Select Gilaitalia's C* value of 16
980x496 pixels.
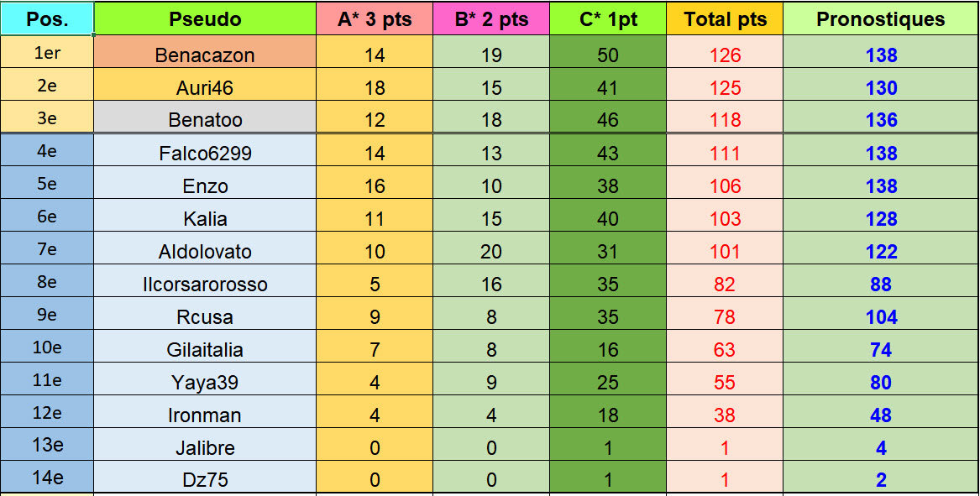tap(608, 350)
